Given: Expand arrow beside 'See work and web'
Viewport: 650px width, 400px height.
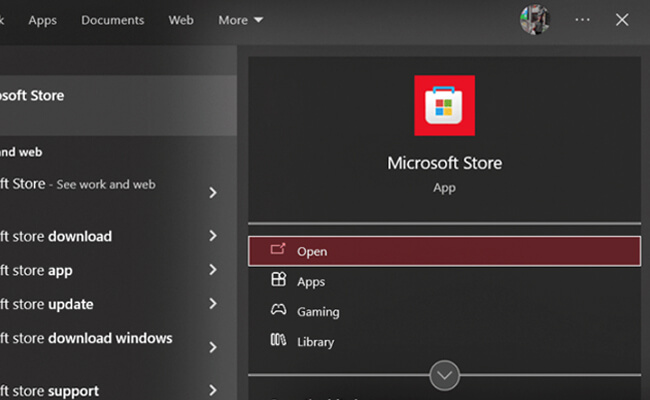Looking at the screenshot, I should tap(213, 192).
